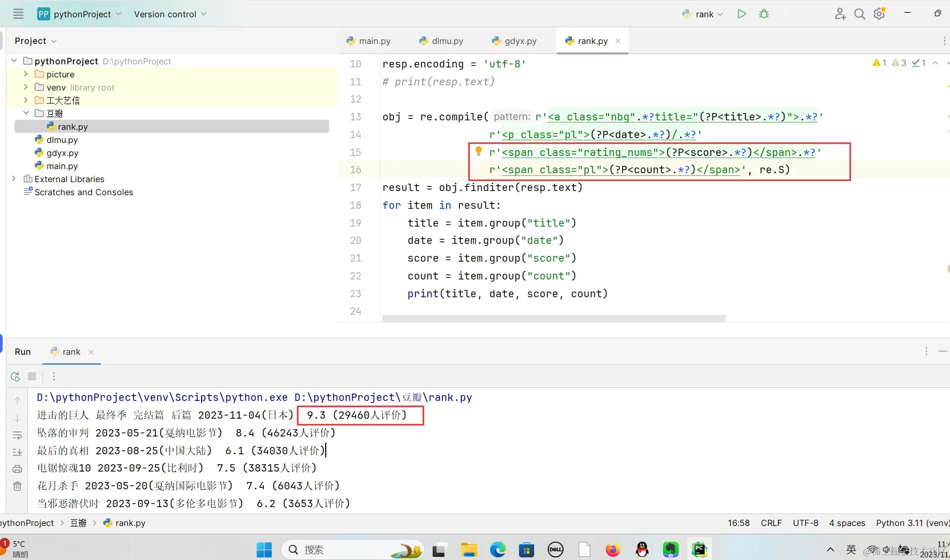Open line and column 16:58 indicator

[x=738, y=523]
